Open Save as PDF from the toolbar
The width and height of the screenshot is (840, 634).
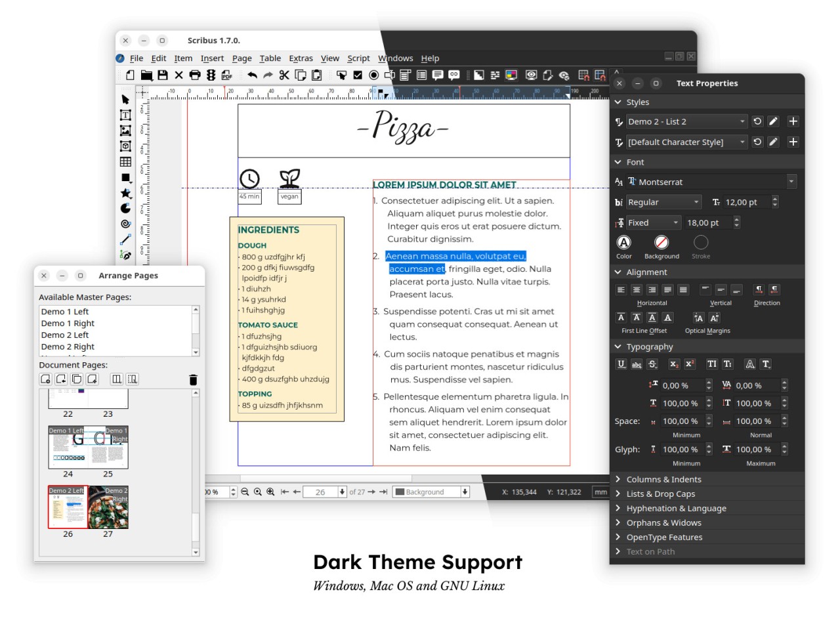pos(226,75)
